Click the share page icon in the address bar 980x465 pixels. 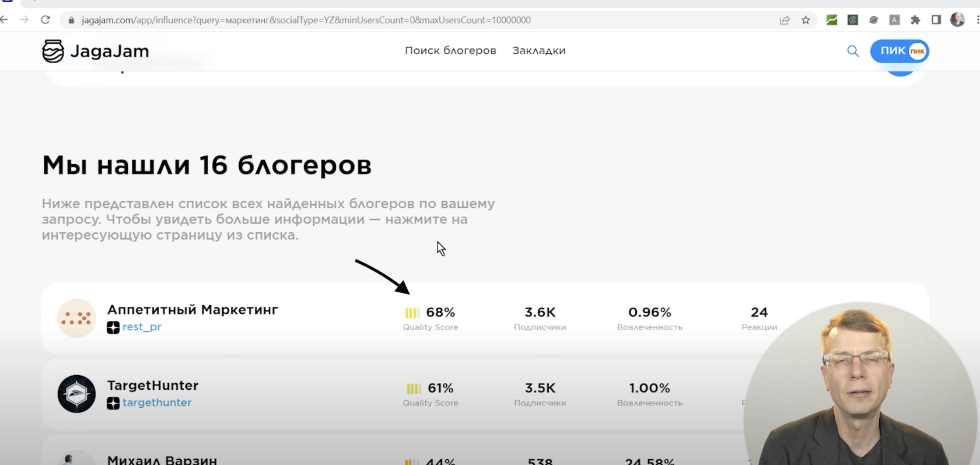(x=785, y=20)
